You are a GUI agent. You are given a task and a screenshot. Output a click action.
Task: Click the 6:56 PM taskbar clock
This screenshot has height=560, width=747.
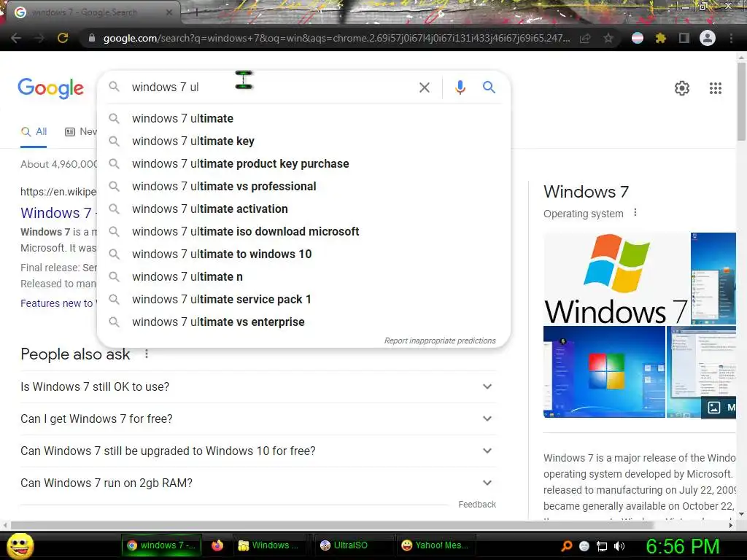(682, 546)
